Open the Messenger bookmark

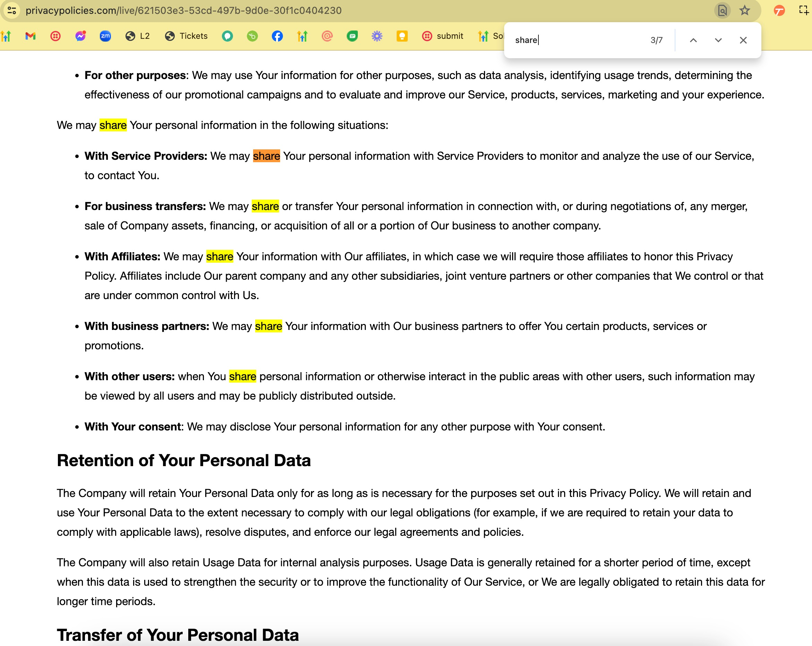(80, 36)
